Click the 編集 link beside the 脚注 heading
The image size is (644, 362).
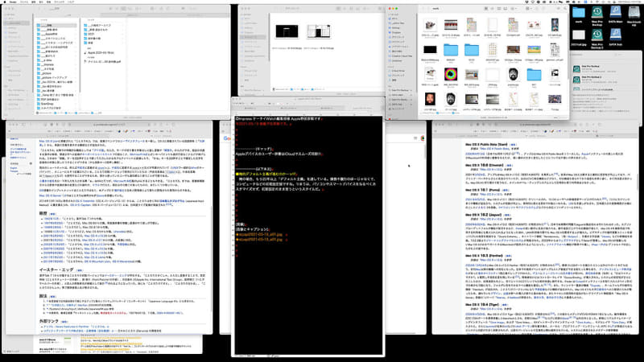click(52, 296)
